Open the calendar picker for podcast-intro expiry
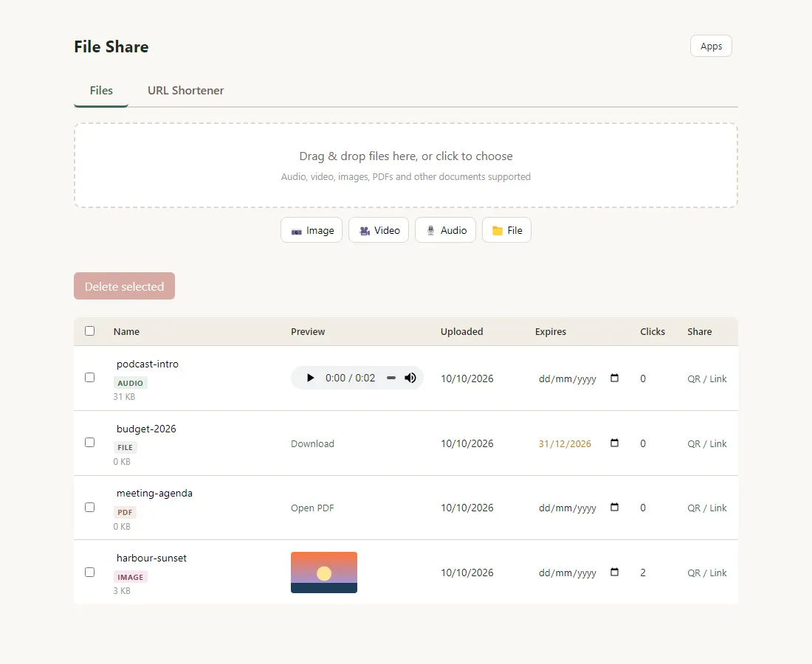 [614, 378]
